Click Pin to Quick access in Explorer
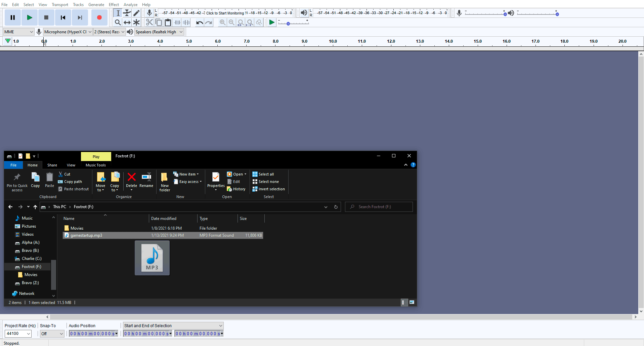Image resolution: width=644 pixels, height=346 pixels. [17, 182]
